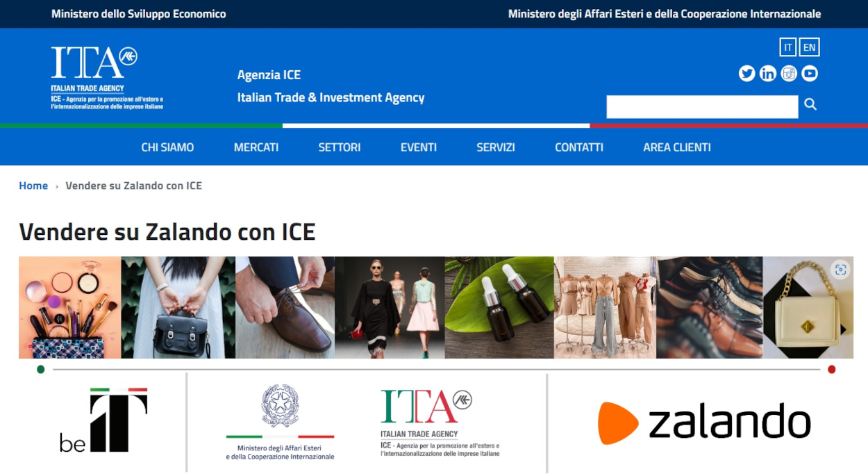This screenshot has width=868, height=474.
Task: Click the search magnifier icon
Action: point(810,105)
